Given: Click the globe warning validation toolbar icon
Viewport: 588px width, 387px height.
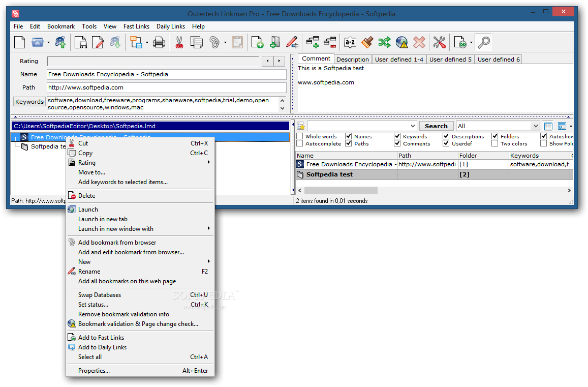Looking at the screenshot, I should 401,42.
